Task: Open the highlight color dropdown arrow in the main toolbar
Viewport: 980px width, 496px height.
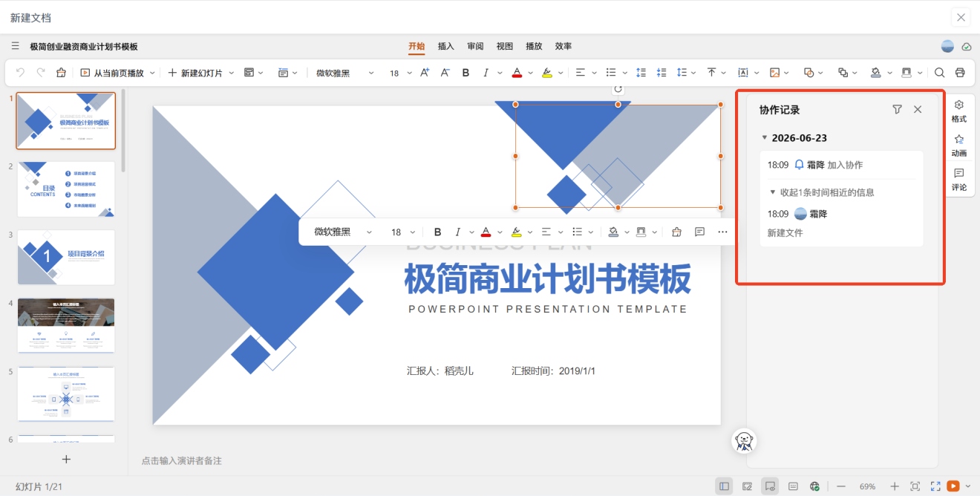Action: tap(561, 73)
